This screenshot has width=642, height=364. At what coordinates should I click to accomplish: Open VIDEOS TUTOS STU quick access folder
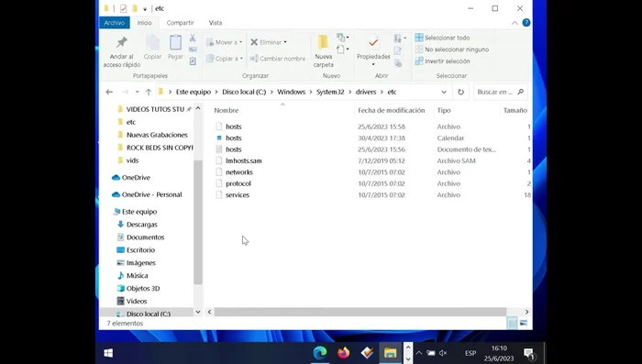coord(155,109)
